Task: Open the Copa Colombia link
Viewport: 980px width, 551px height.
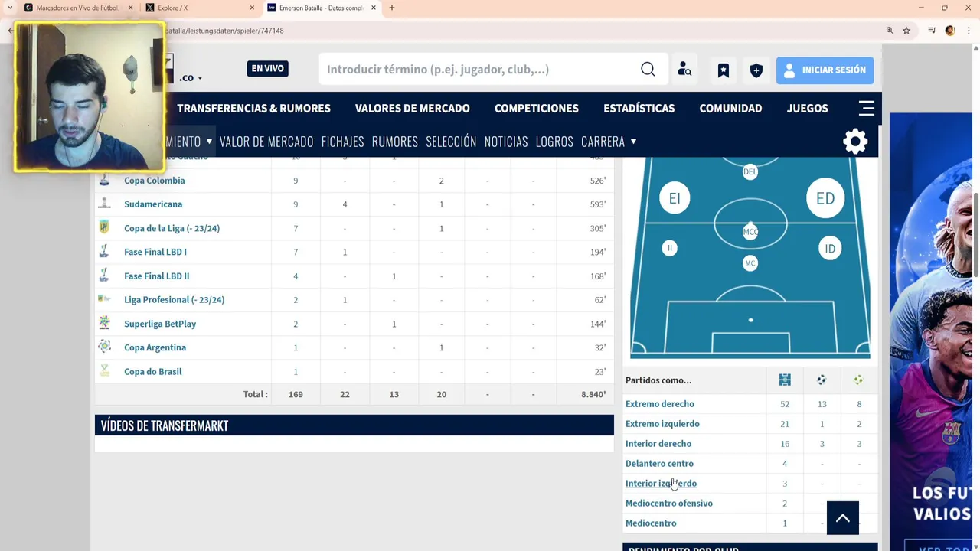Action: 154,181
